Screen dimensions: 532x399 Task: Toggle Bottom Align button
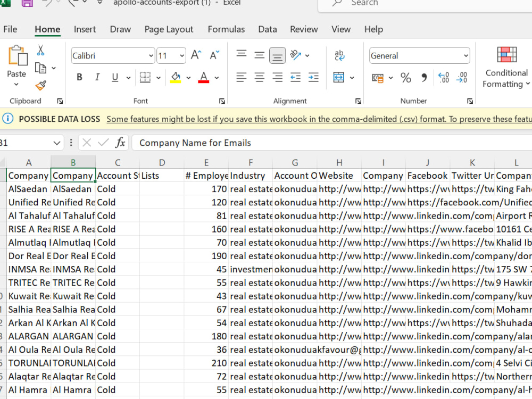tap(277, 55)
